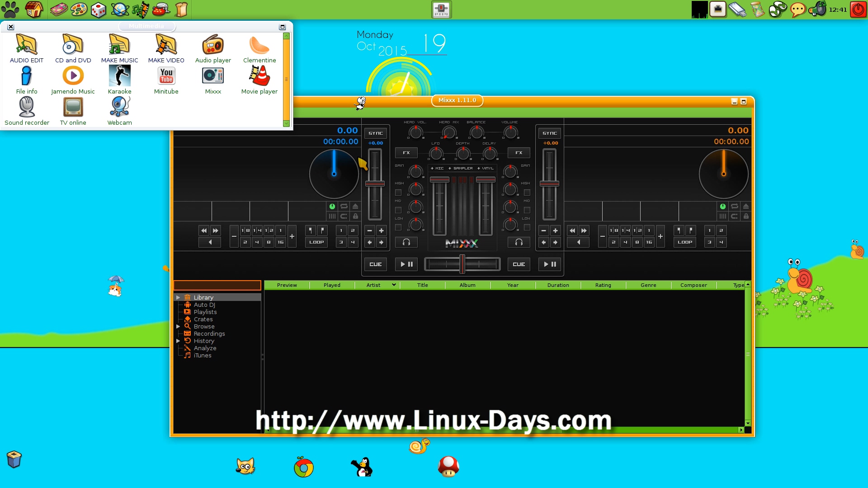Expand the History tree node
The height and width of the screenshot is (488, 868).
point(178,341)
